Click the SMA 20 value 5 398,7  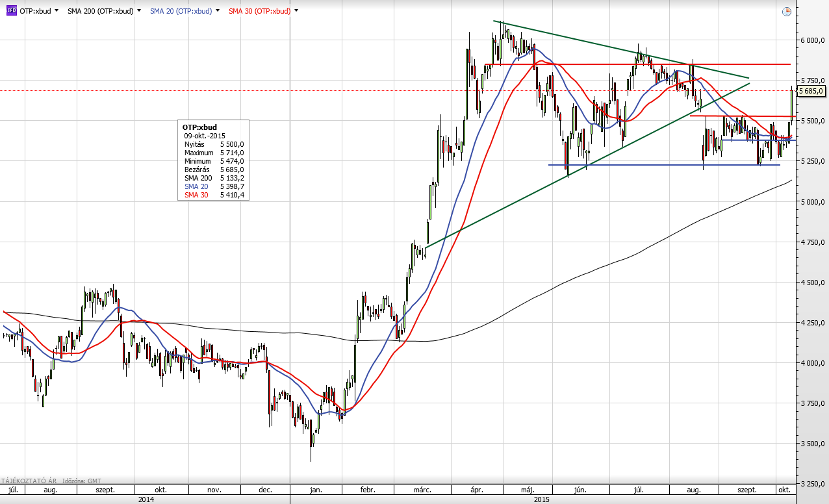[231, 186]
